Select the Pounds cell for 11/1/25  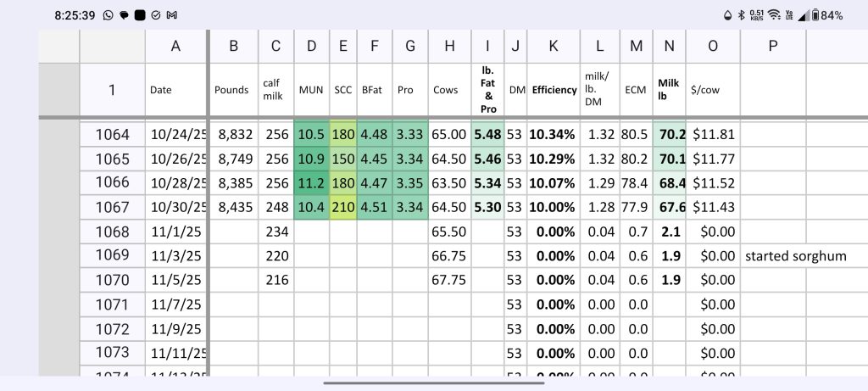(233, 231)
